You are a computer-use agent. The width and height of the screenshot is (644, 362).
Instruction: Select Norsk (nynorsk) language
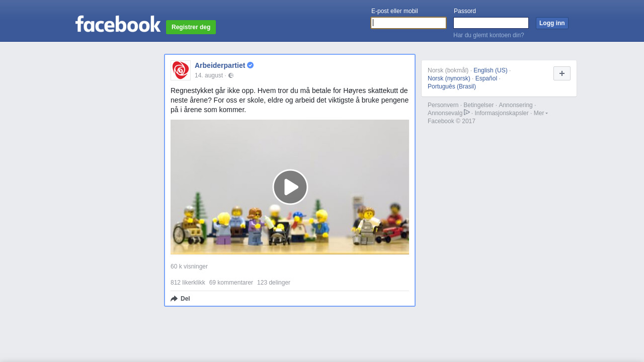[x=449, y=78]
